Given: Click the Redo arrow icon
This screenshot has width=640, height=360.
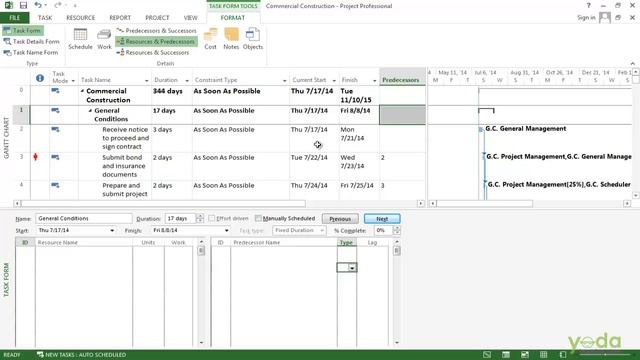Looking at the screenshot, I should [x=57, y=5].
